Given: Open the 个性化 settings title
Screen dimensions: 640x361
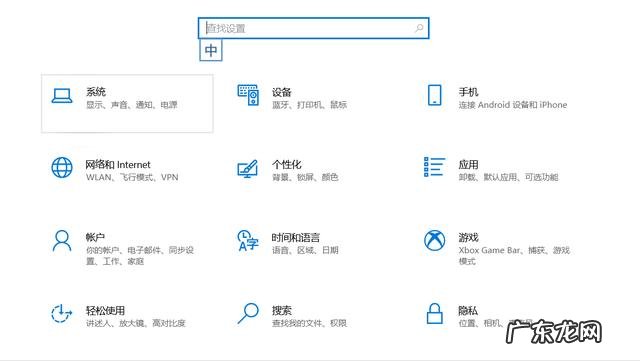Looking at the screenshot, I should pos(287,165).
